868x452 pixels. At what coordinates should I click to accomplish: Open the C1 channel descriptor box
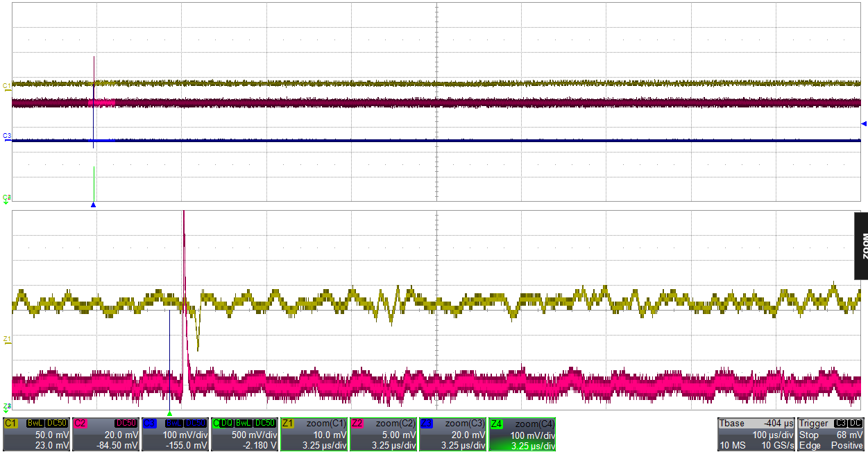pyautogui.click(x=37, y=434)
